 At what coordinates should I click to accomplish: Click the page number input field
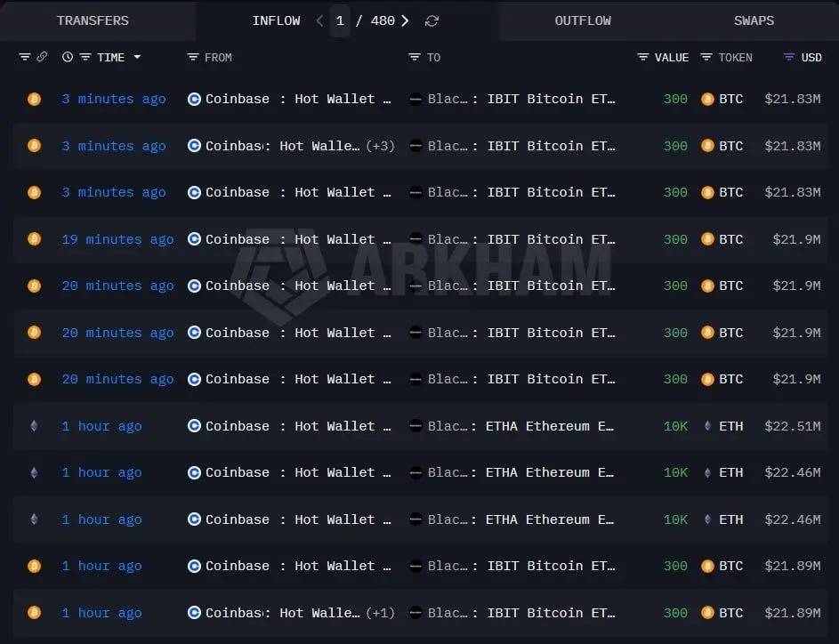coord(340,20)
